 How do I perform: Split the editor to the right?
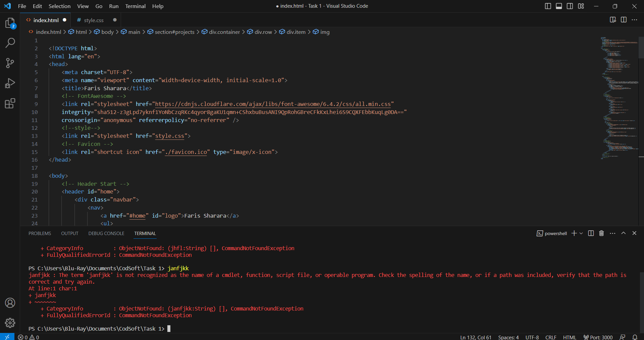tap(624, 20)
